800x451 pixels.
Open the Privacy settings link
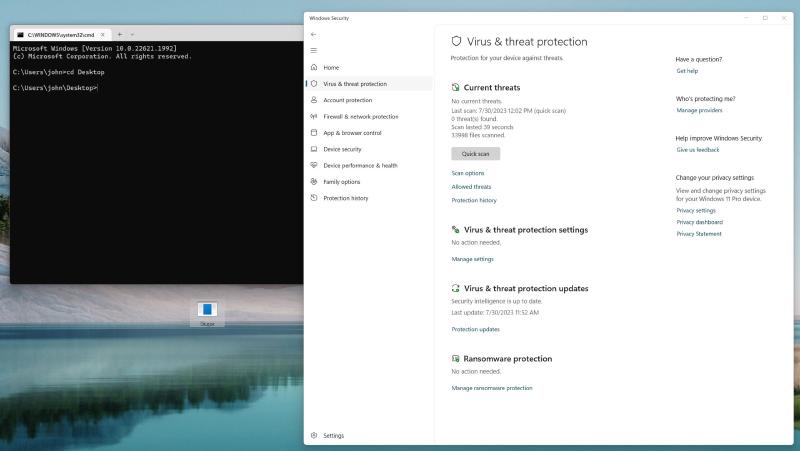tap(696, 210)
